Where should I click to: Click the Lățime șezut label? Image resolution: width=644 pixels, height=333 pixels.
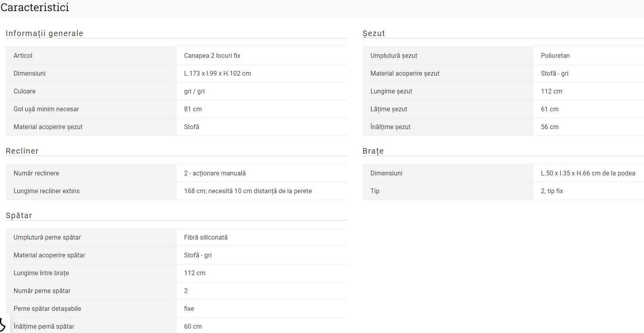389,109
